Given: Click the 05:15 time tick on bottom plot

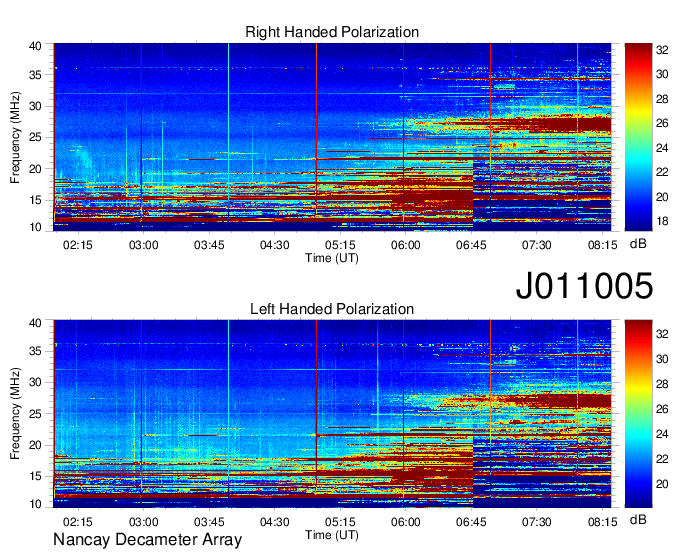Looking at the screenshot, I should tap(340, 522).
